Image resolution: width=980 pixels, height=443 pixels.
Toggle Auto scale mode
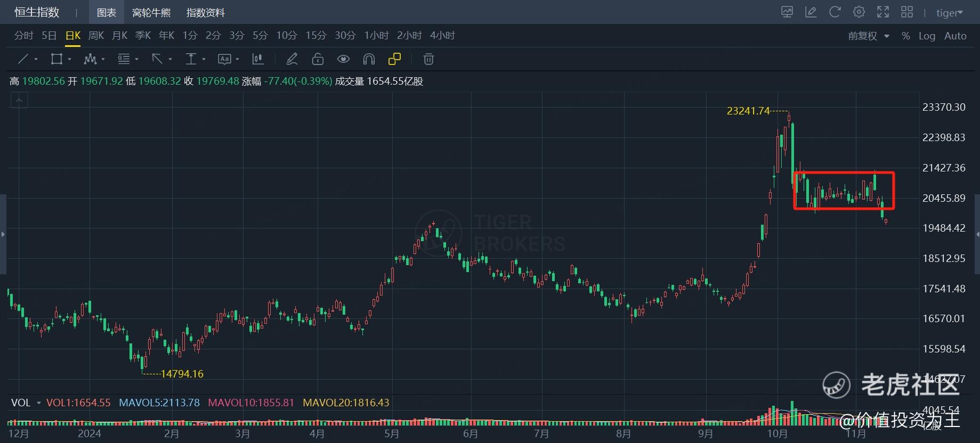pyautogui.click(x=955, y=36)
